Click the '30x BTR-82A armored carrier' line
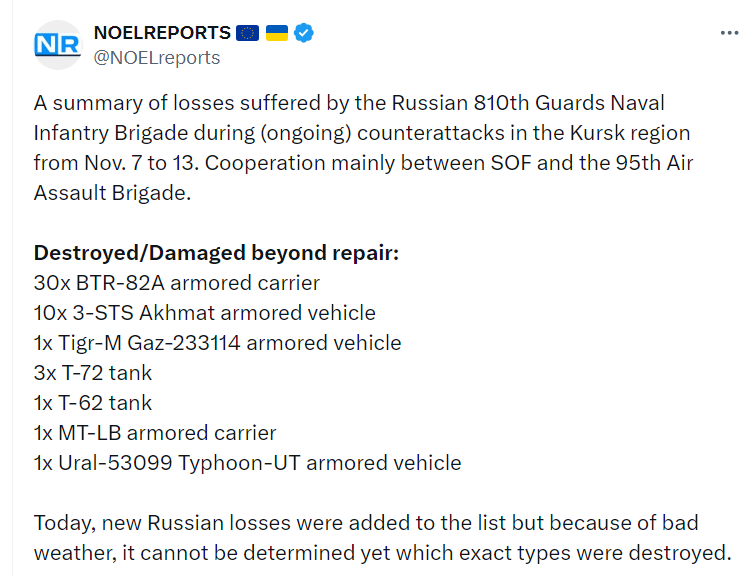Viewport: 751px width, 576px height. tap(177, 283)
